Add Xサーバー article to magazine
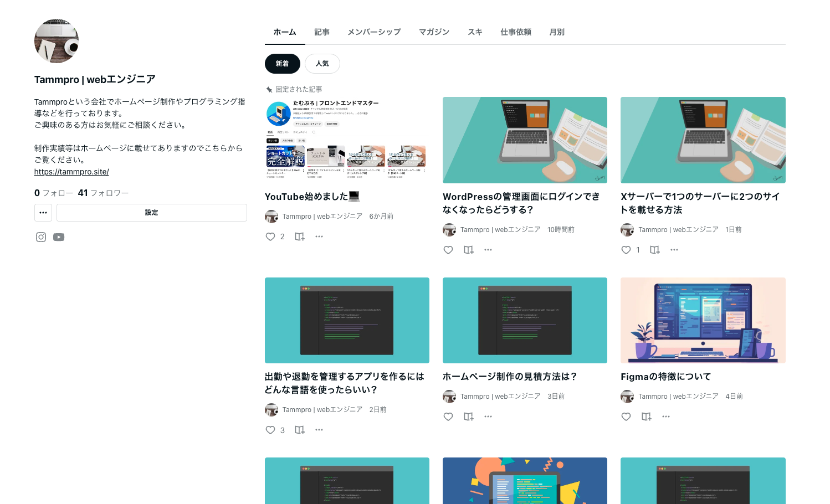 655,250
